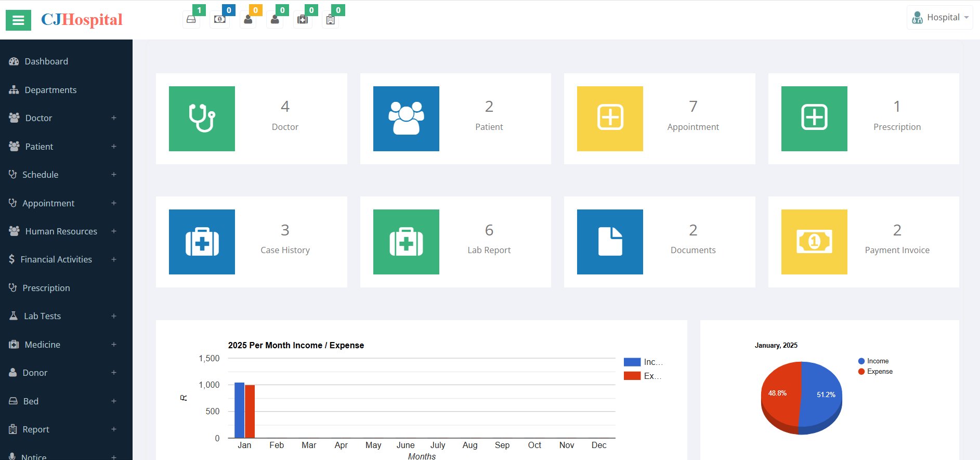The width and height of the screenshot is (980, 460).
Task: Click the red Expense slice of pie chart
Action: [780, 398]
